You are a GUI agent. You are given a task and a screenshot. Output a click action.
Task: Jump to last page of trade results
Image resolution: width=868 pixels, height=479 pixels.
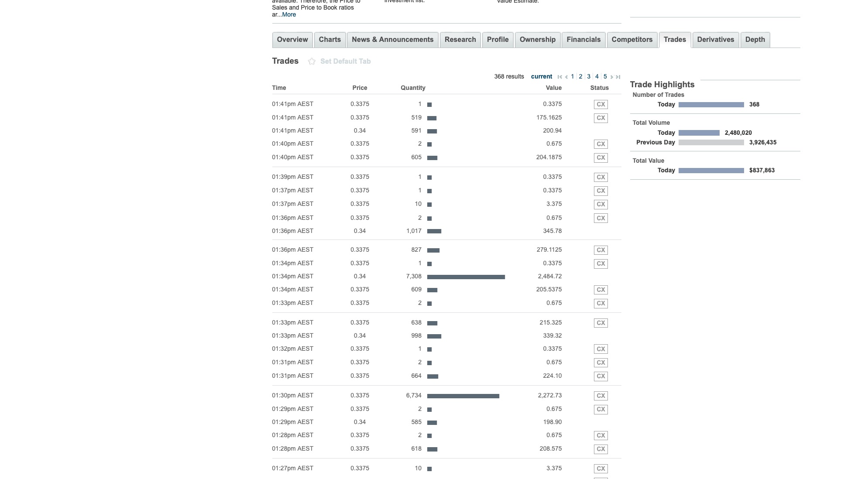pyautogui.click(x=618, y=77)
